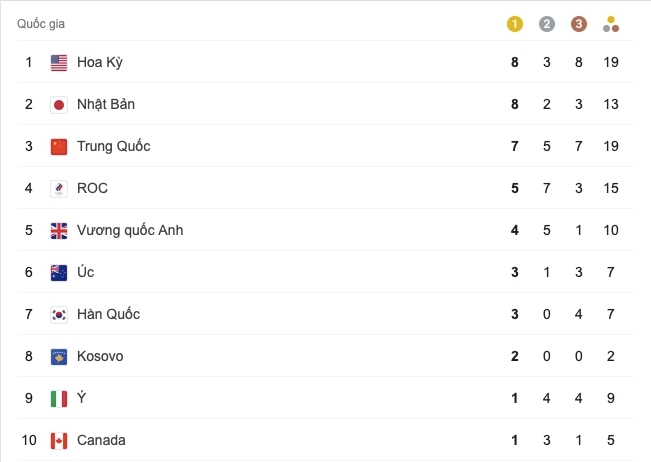651x462 pixels.
Task: Click the Canada flag icon
Action: tap(59, 441)
